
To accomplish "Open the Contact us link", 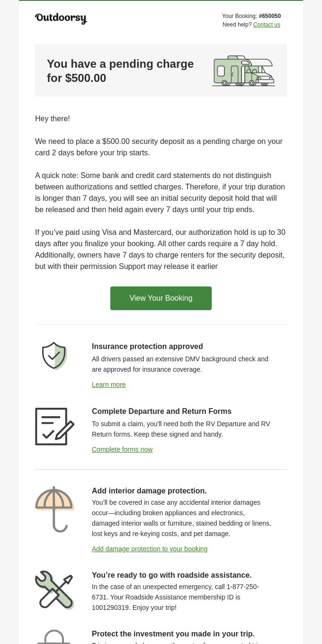I will 267,25.
